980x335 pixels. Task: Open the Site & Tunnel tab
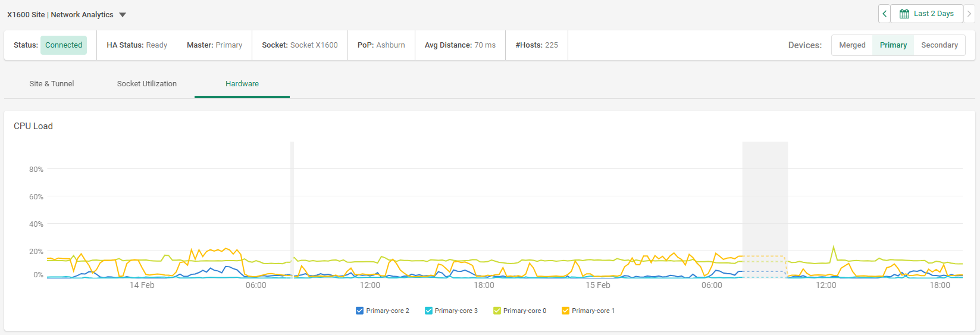52,84
